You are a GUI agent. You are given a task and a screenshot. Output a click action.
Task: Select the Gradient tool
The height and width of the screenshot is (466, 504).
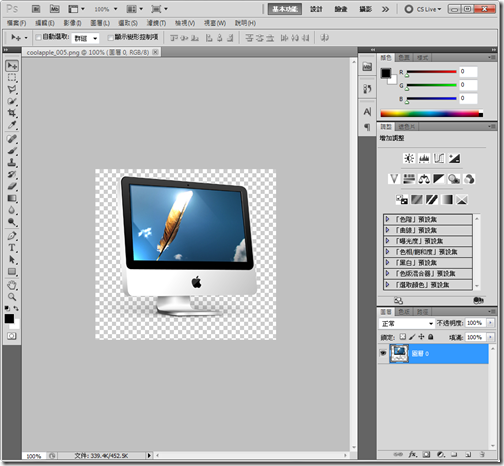pyautogui.click(x=12, y=198)
